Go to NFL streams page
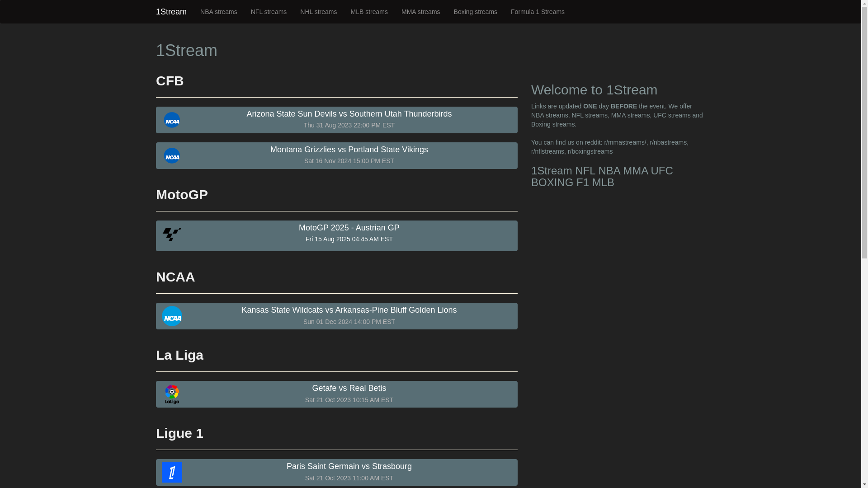 tap(269, 12)
